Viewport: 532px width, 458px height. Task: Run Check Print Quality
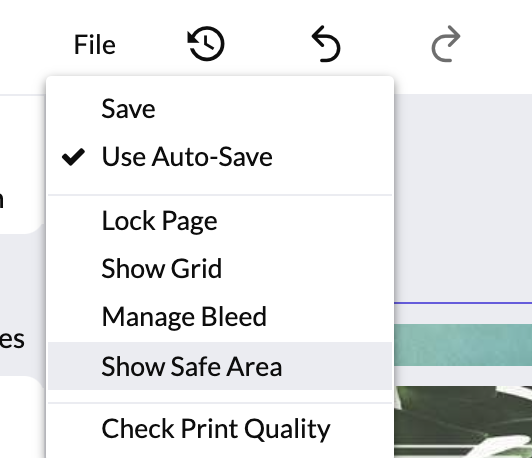220,429
